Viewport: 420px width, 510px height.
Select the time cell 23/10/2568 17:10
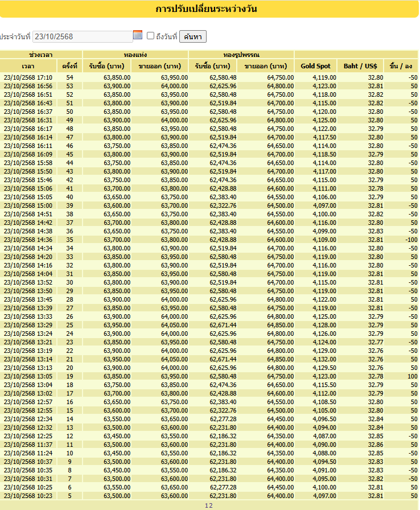(x=28, y=77)
